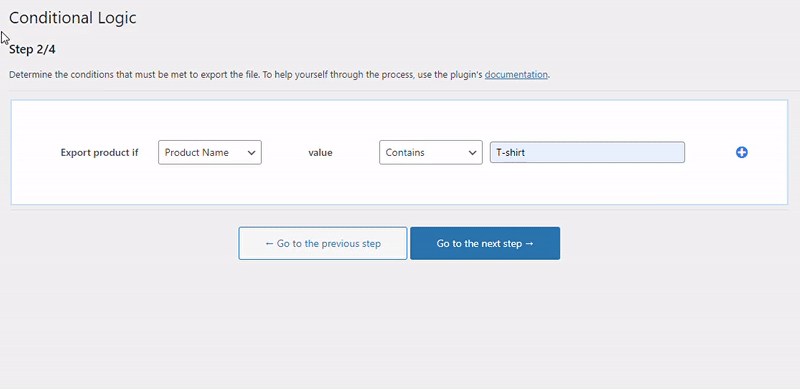Image resolution: width=800 pixels, height=389 pixels.
Task: Open the plugin's documentation link
Action: click(516, 75)
